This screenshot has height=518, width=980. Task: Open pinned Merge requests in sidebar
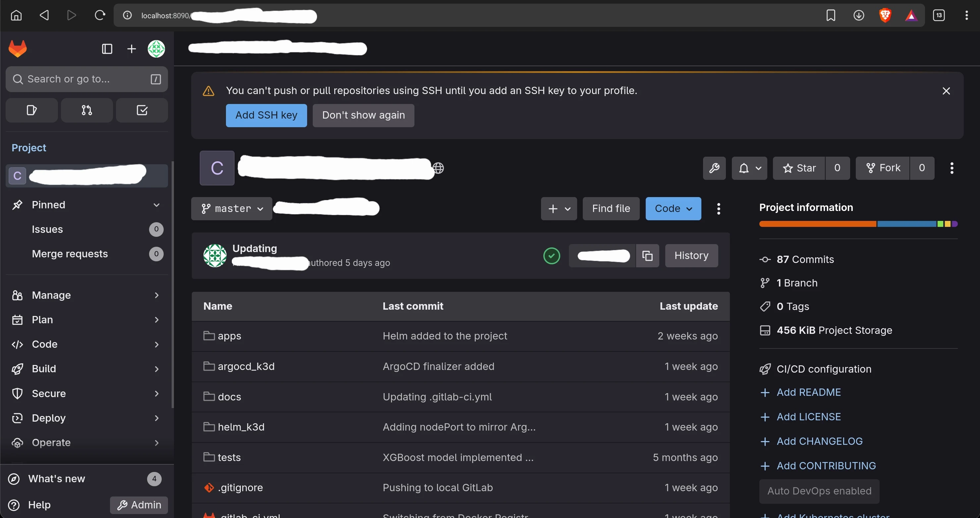87,254
